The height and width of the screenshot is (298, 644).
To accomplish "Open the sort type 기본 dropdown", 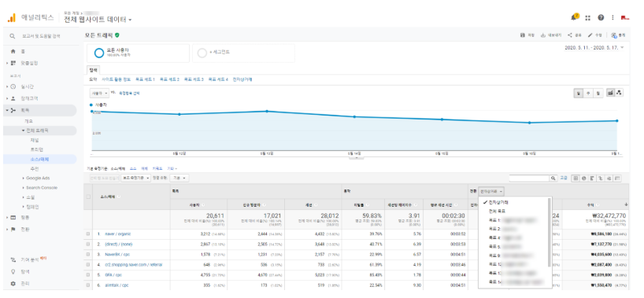I will click(x=179, y=178).
